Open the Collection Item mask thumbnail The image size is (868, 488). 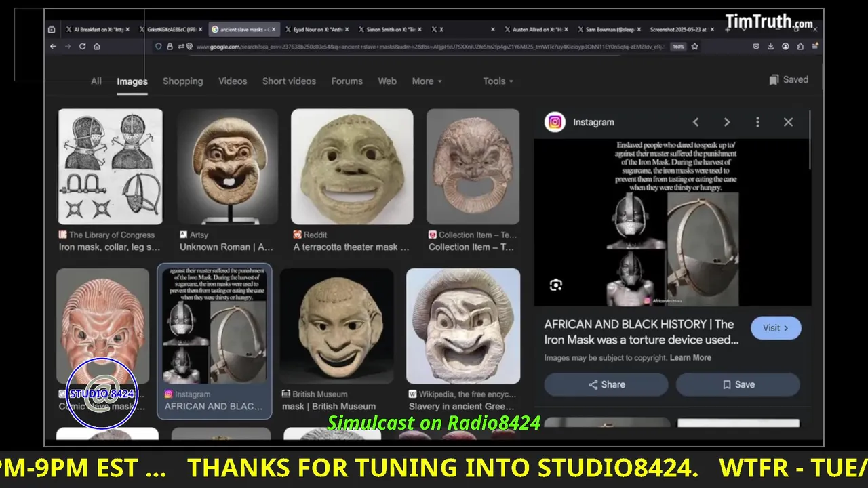coord(473,167)
